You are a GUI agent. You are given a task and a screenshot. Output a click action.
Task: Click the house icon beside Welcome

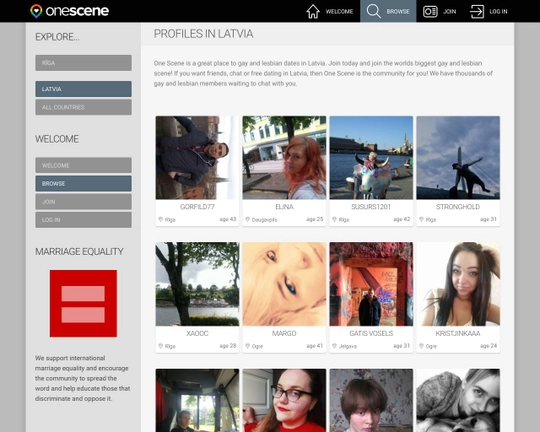coord(313,11)
